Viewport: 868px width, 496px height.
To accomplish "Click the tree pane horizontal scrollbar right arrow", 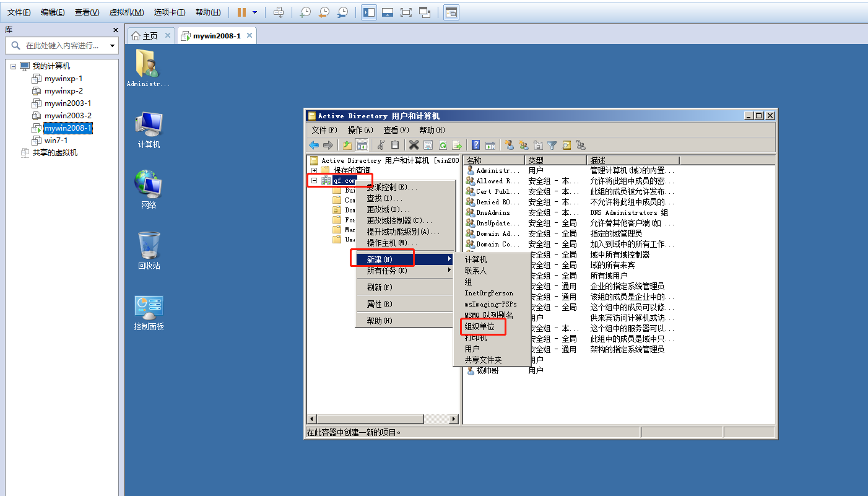I will (x=453, y=419).
